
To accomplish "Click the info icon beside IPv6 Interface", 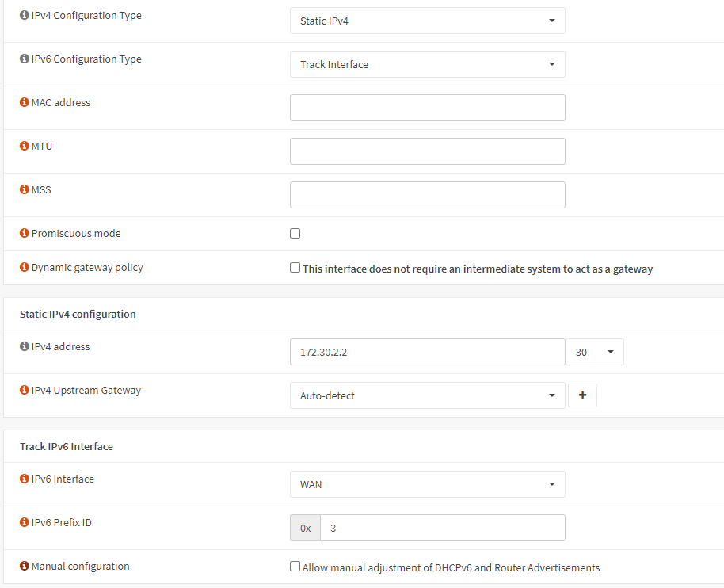I will [x=25, y=479].
